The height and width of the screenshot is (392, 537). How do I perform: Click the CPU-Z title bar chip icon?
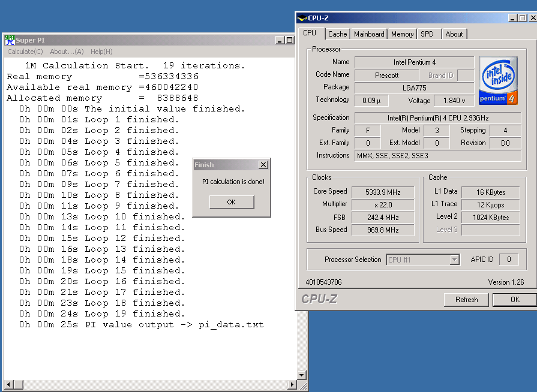pyautogui.click(x=302, y=18)
